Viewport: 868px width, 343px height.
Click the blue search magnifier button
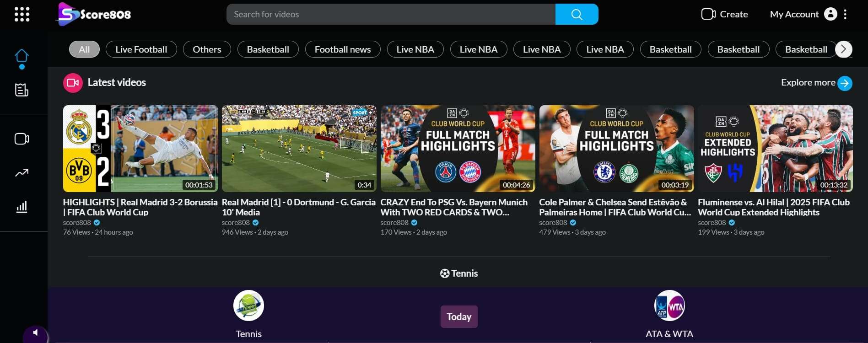coord(577,14)
